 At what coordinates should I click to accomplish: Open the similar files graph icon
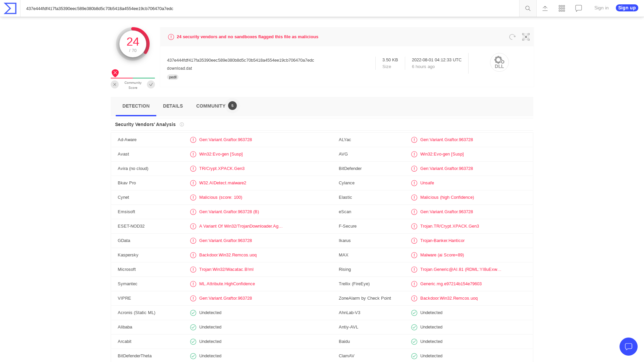(526, 37)
